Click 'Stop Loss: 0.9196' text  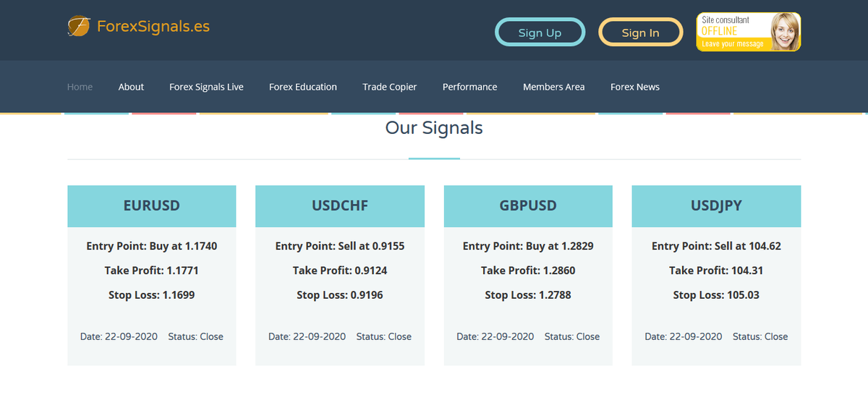coord(340,295)
